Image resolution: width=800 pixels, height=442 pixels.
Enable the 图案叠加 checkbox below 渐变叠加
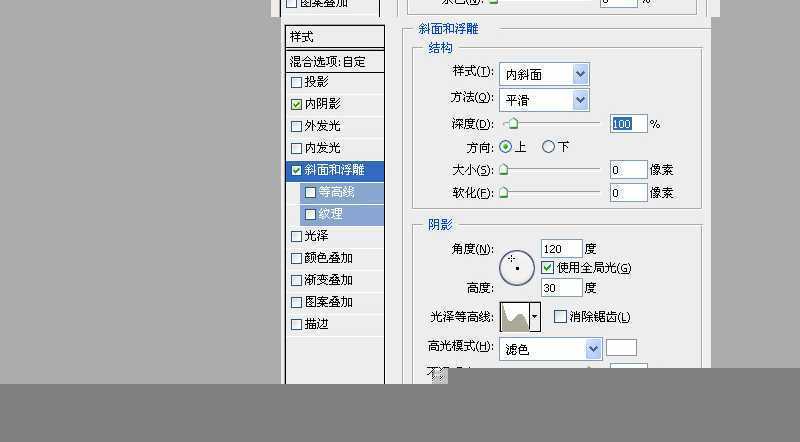pos(296,302)
